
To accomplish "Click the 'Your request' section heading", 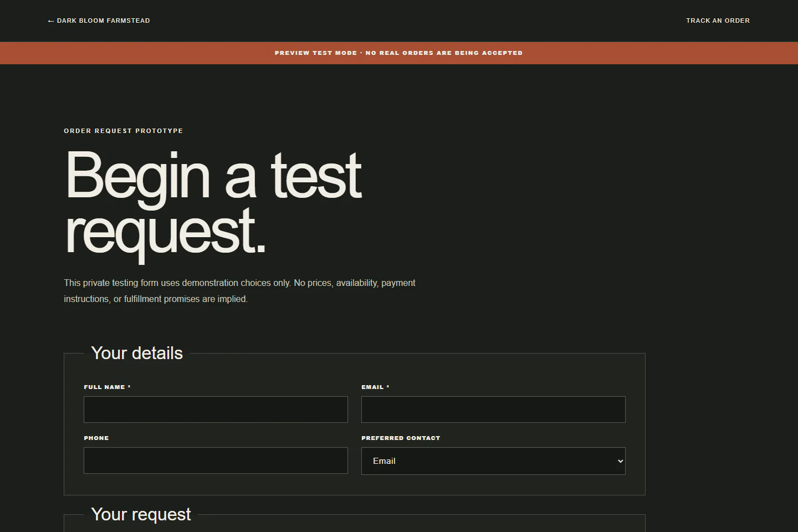I will pyautogui.click(x=141, y=514).
